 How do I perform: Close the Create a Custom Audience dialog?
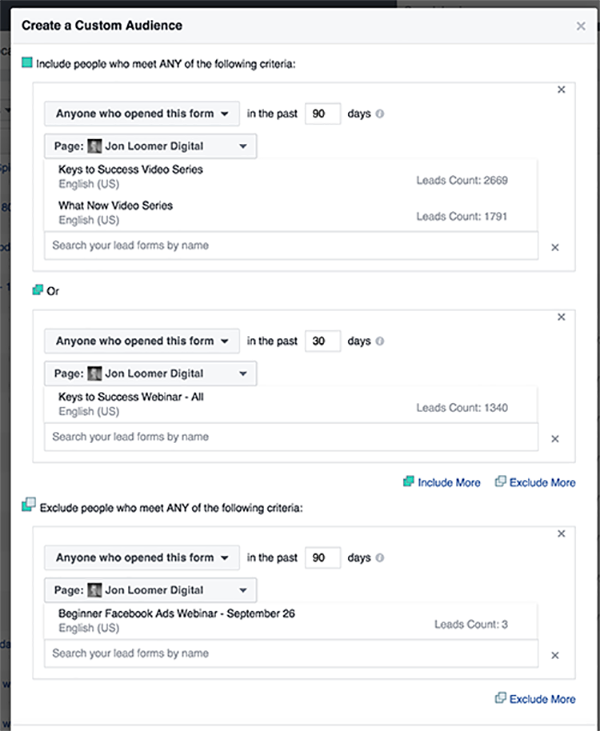[x=580, y=26]
